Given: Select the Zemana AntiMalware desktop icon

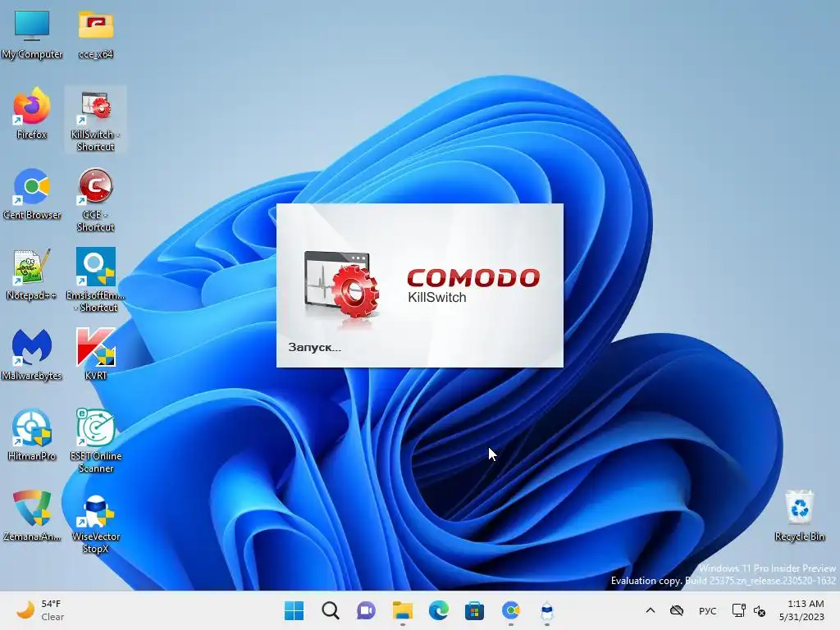Looking at the screenshot, I should click(32, 516).
